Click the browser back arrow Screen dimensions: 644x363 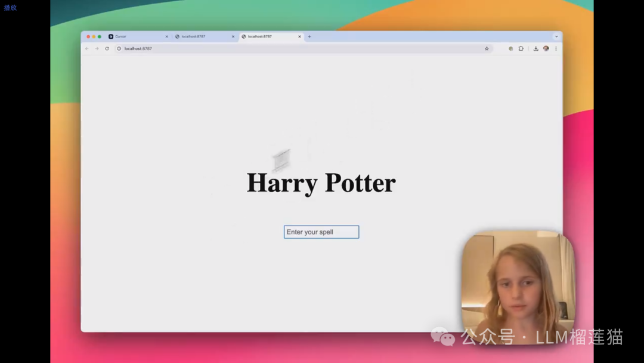[x=87, y=48]
